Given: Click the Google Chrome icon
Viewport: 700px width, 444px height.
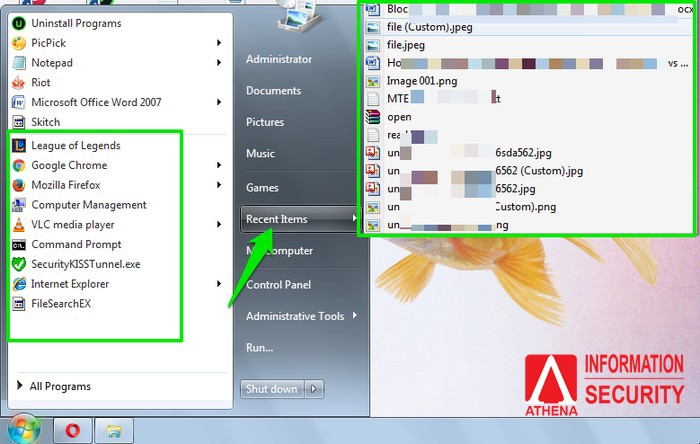Looking at the screenshot, I should pyautogui.click(x=18, y=165).
